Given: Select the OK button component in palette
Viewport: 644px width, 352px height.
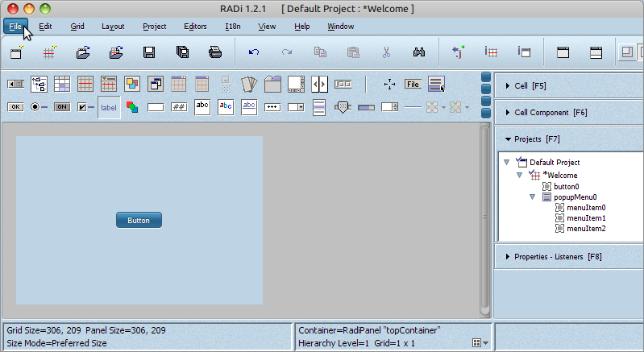Looking at the screenshot, I should click(x=15, y=107).
